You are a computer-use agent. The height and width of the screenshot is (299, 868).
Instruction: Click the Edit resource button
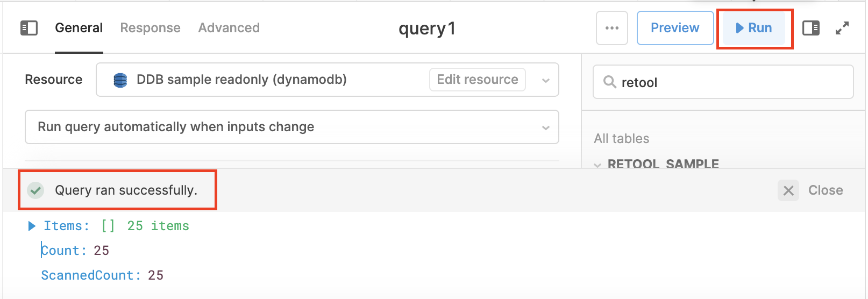477,80
